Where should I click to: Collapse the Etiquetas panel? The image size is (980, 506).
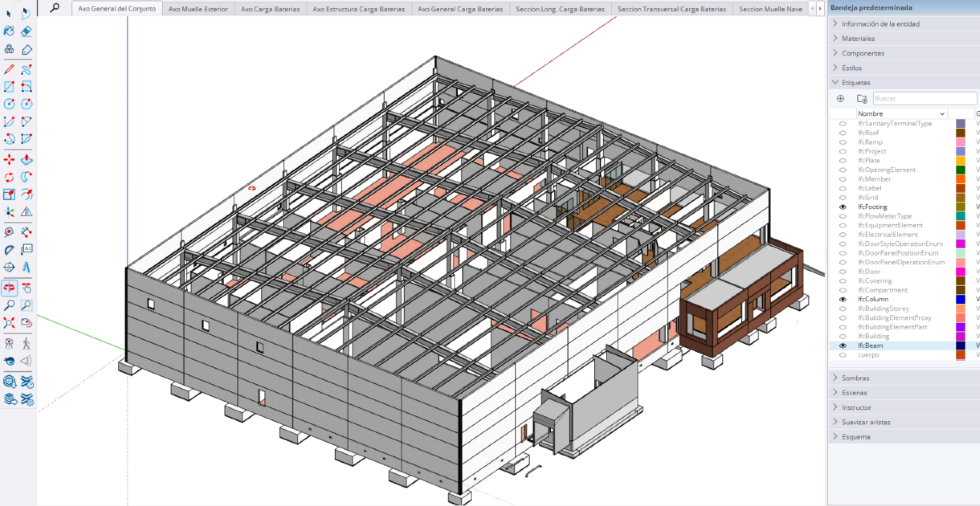click(856, 82)
